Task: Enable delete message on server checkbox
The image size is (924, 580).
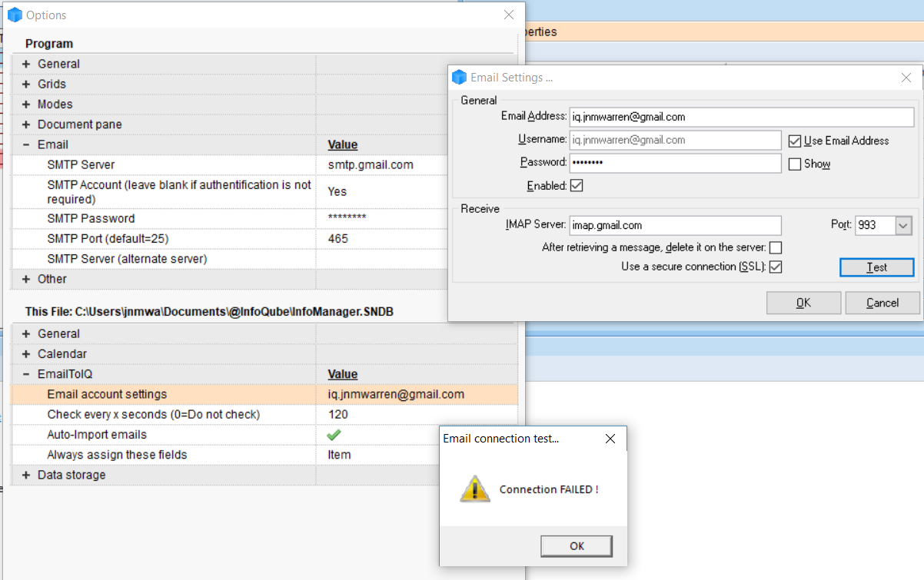Action: click(776, 247)
